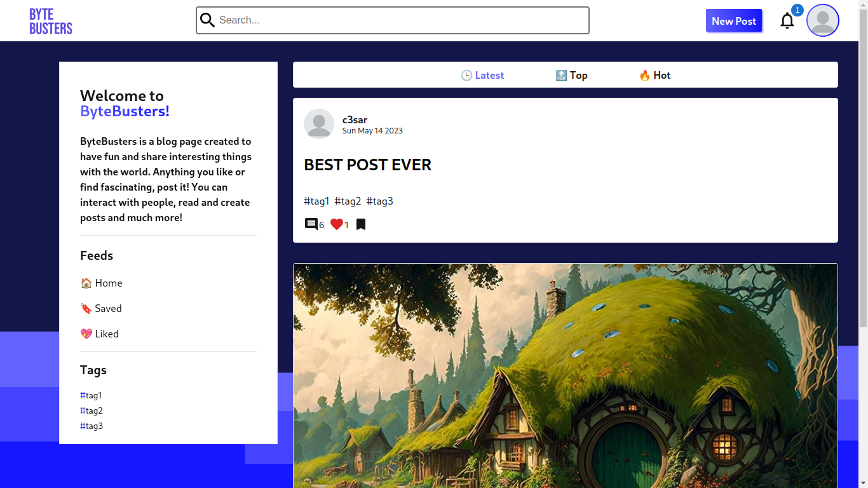Click the search magnifier icon
868x488 pixels.
(x=208, y=20)
